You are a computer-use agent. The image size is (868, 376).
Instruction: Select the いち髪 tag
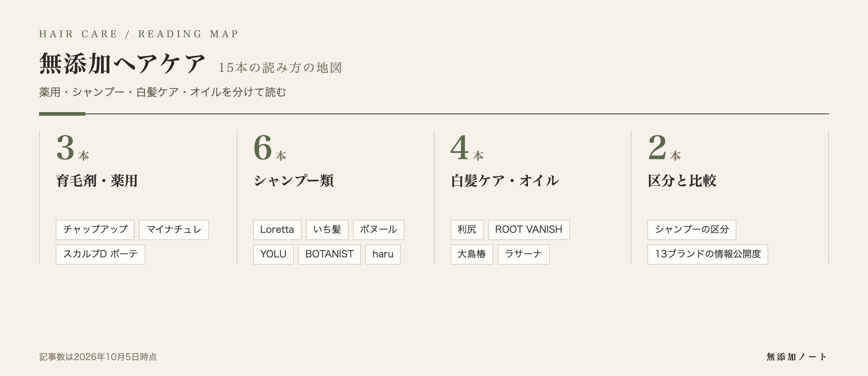[327, 230]
